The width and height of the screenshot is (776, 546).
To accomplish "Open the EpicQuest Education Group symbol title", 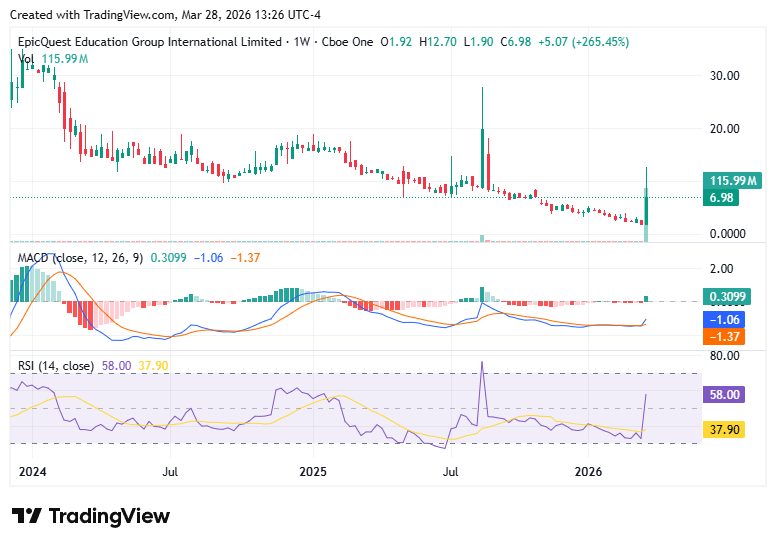I will (150, 42).
